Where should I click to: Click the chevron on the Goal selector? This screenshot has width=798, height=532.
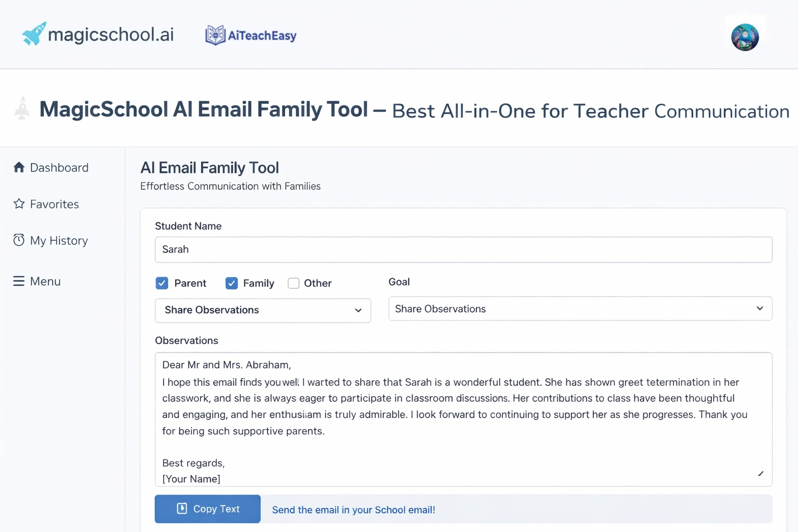(x=760, y=309)
